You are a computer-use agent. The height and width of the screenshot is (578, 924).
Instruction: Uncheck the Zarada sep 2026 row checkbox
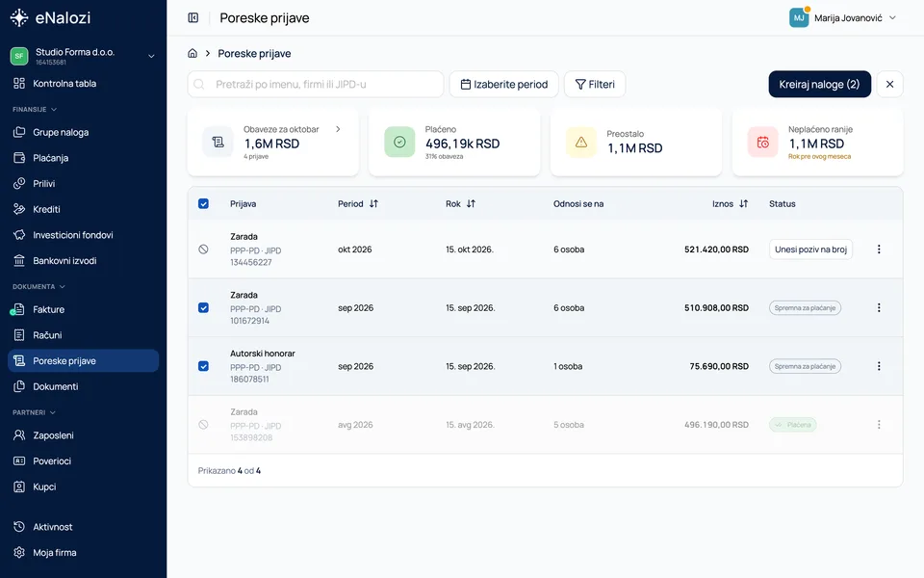pyautogui.click(x=203, y=308)
